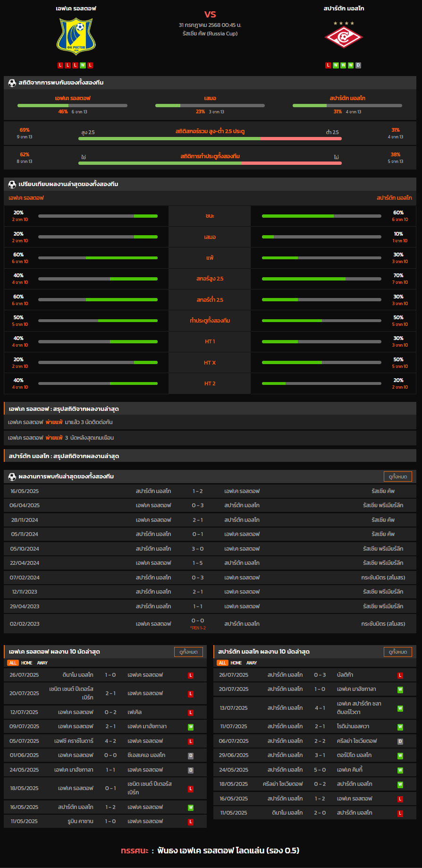Click the L result badge for Spartak's 16/05/2025 match
Image resolution: width=422 pixels, height=868 pixels.
coord(400,799)
